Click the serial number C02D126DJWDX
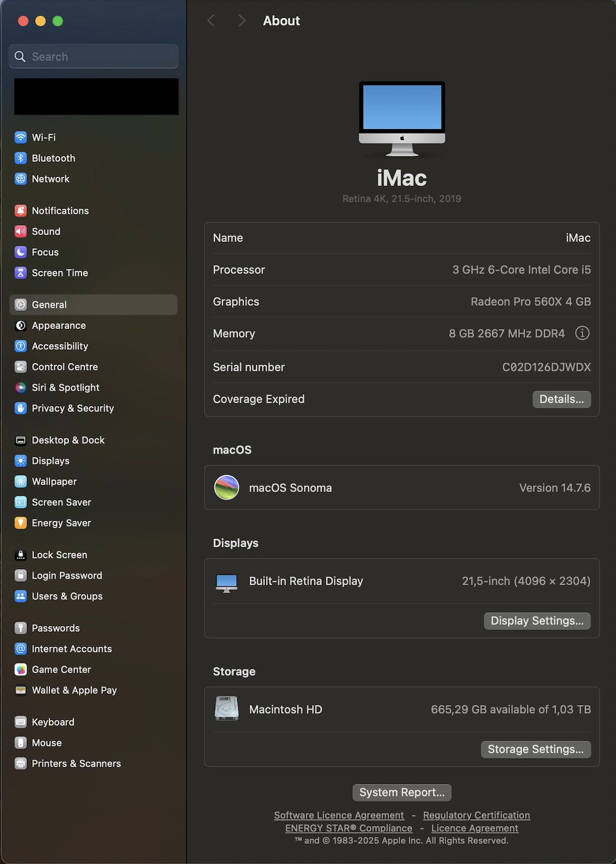Screen dimensions: 616x864 546,367
